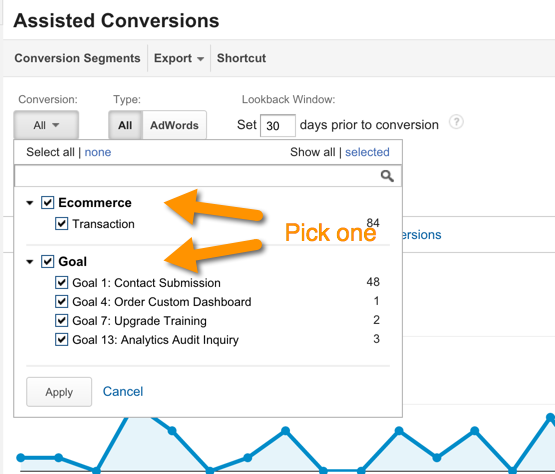The height and width of the screenshot is (474, 555).
Task: Toggle Goal 4: Order Custom Dashboard checkbox
Action: (x=62, y=302)
